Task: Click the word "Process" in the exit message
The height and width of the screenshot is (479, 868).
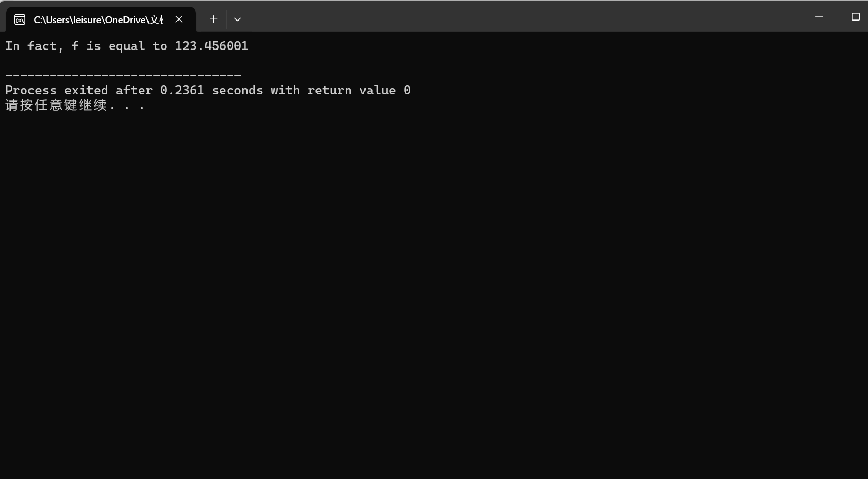Action: click(x=31, y=90)
